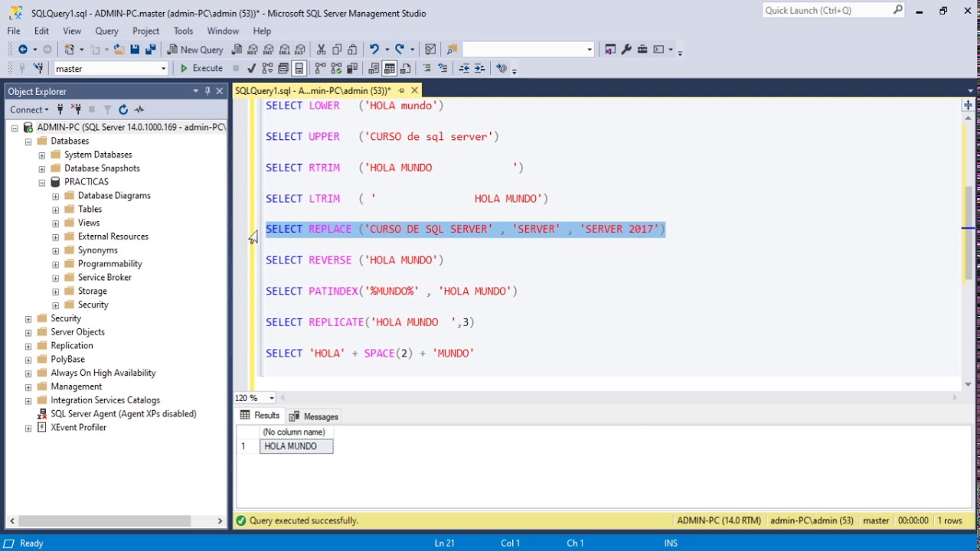Open the Tools menu
980x551 pixels.
pyautogui.click(x=183, y=31)
